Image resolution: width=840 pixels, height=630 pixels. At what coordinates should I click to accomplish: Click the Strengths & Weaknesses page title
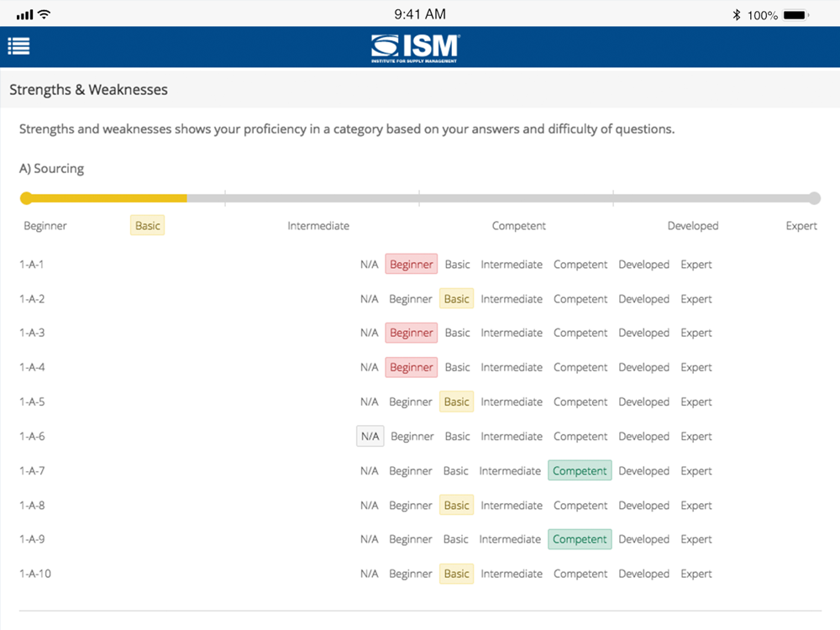click(x=88, y=90)
